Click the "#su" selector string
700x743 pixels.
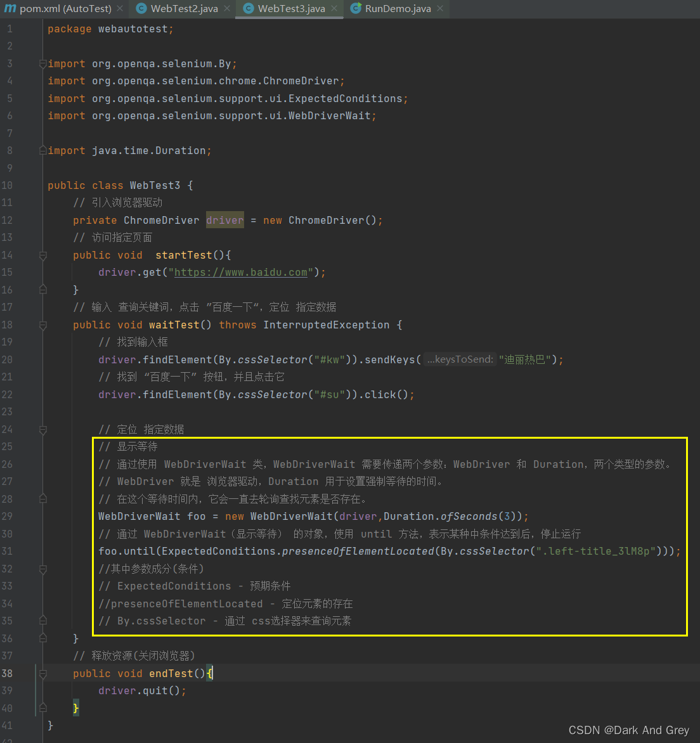(330, 395)
